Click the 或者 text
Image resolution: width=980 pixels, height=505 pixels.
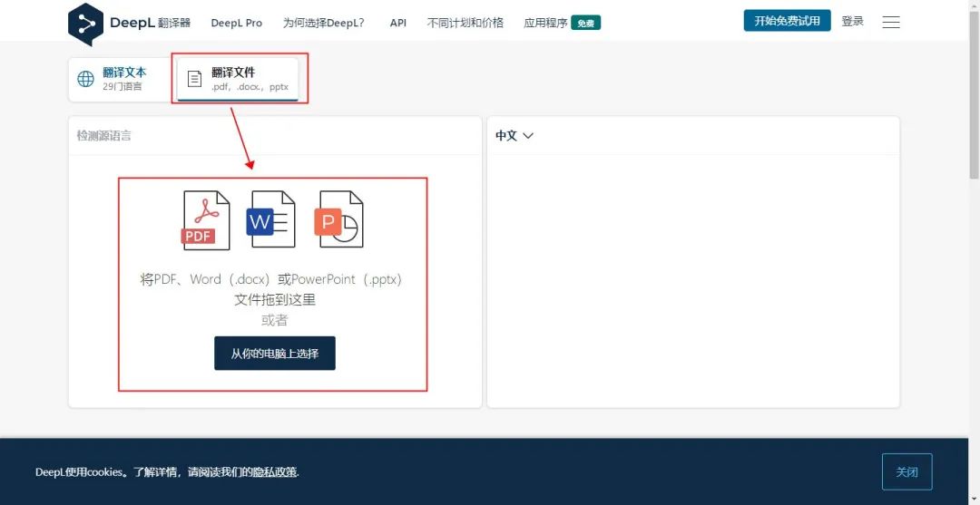click(x=274, y=320)
